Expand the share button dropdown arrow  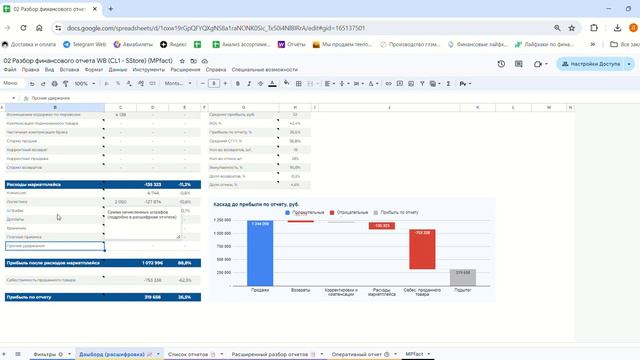[629, 64]
